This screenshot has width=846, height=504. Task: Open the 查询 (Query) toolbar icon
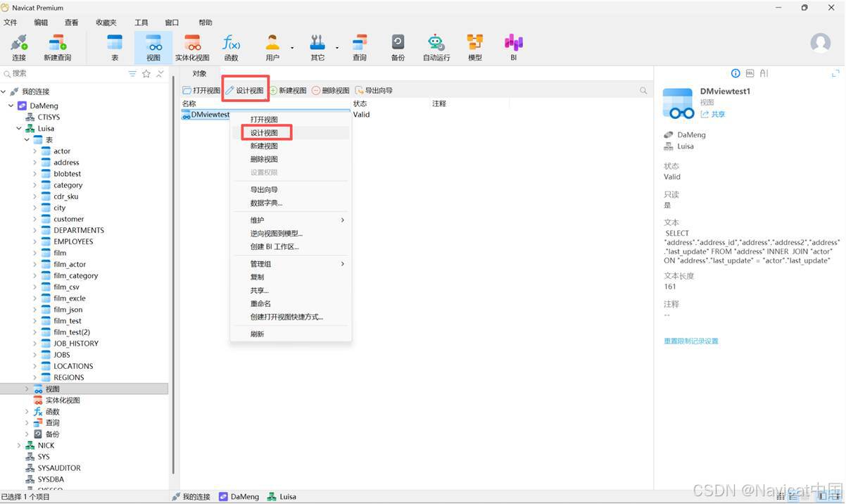point(360,47)
